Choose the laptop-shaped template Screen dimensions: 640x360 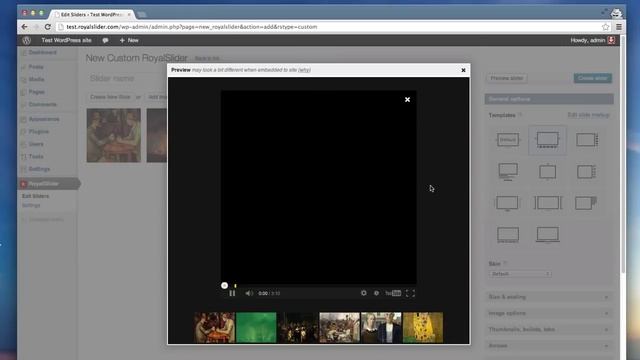(x=547, y=235)
